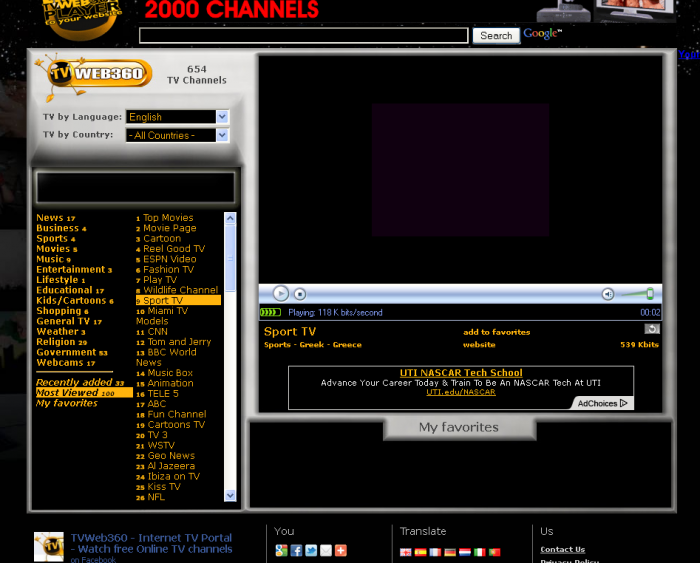Select the Movies category

point(57,249)
